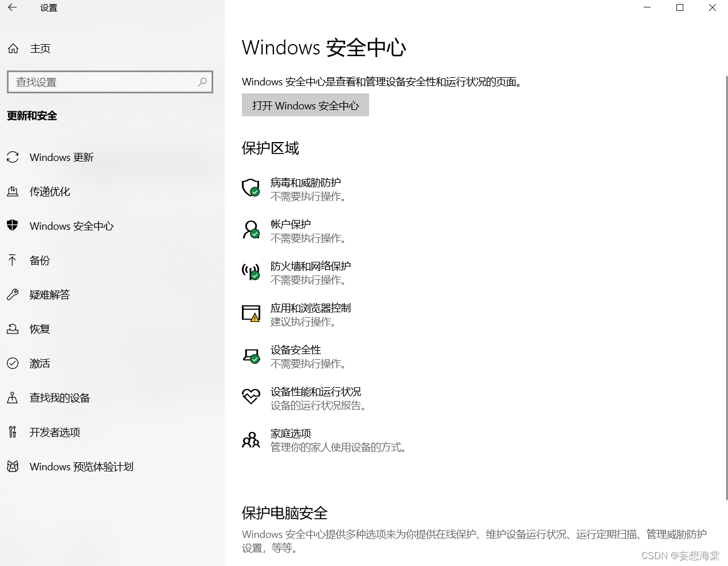The height and width of the screenshot is (566, 728).
Task: Click the 保护电脑安全 heading
Action: point(285,513)
